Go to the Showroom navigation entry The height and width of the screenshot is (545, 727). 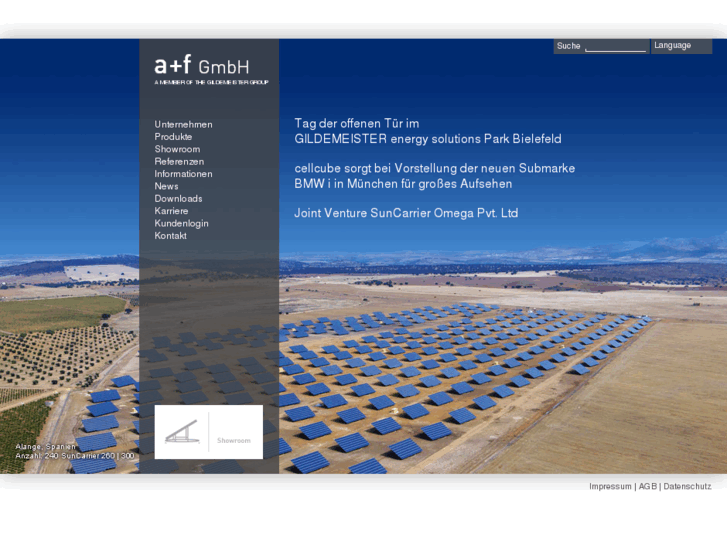tap(177, 149)
